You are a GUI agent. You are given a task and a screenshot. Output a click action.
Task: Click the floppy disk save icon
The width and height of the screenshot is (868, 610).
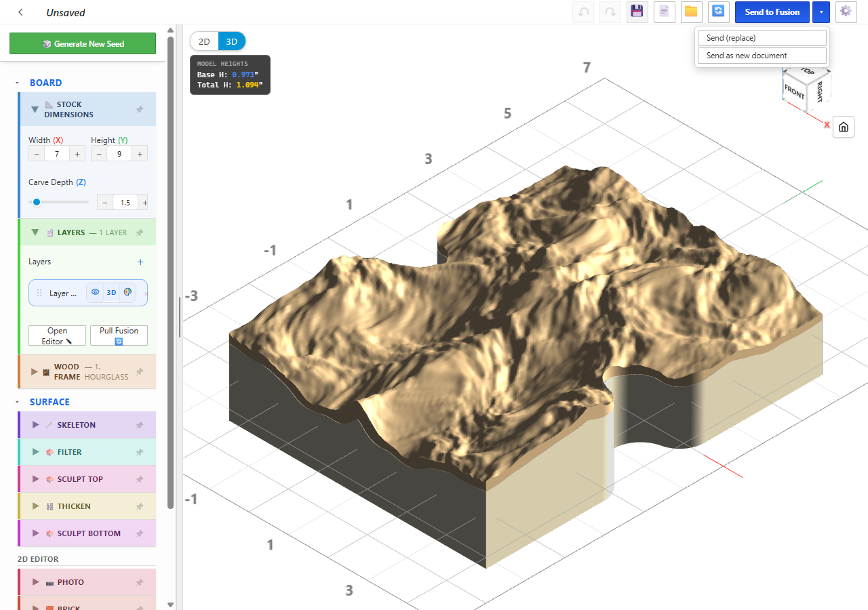point(637,12)
